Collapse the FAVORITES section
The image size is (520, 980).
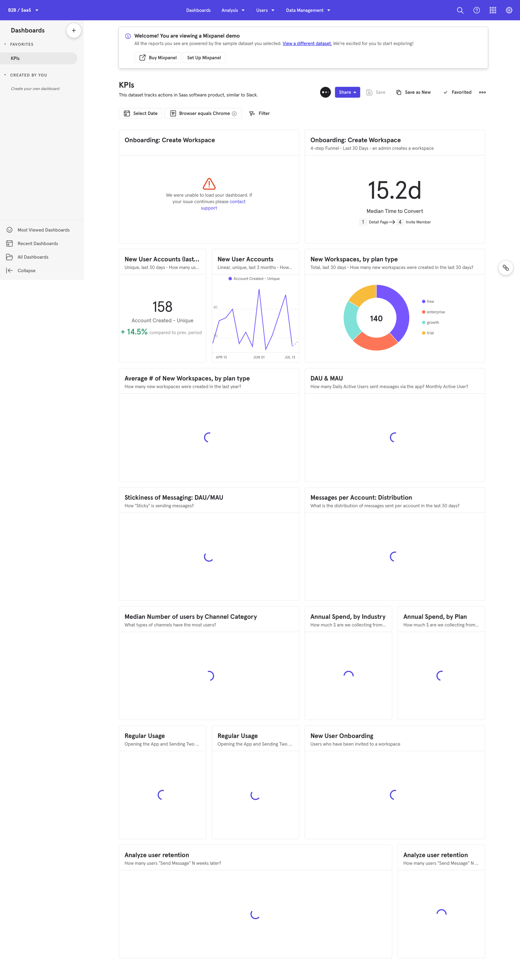[5, 44]
